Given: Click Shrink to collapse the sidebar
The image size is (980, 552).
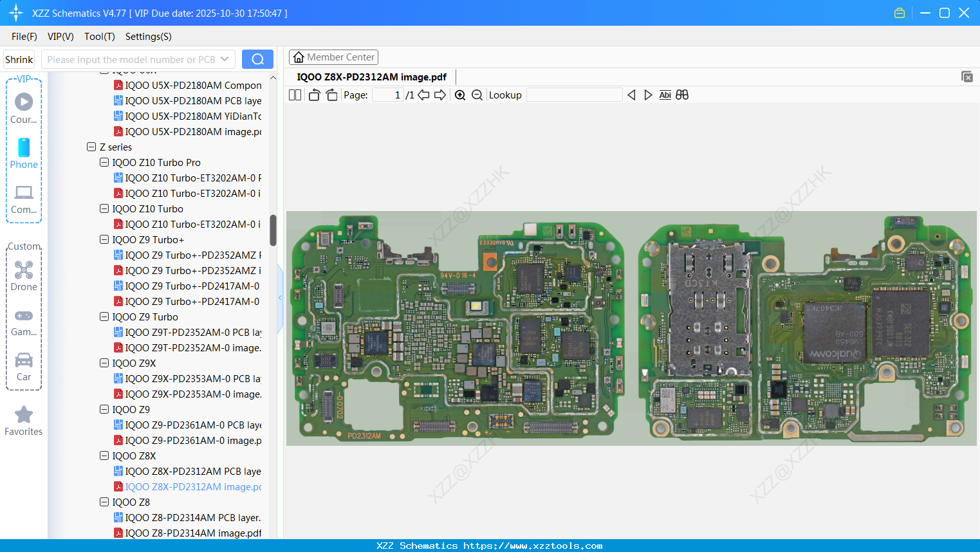Looking at the screenshot, I should [x=19, y=59].
